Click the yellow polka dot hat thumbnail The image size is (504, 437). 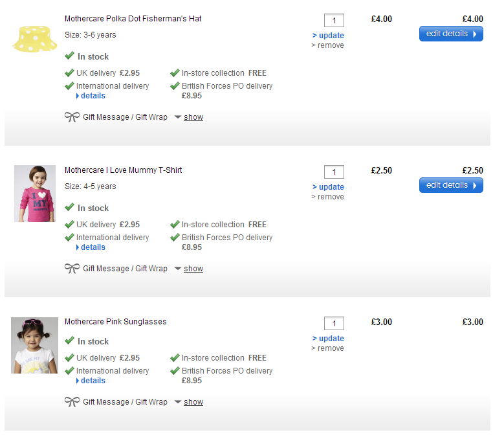pos(35,38)
